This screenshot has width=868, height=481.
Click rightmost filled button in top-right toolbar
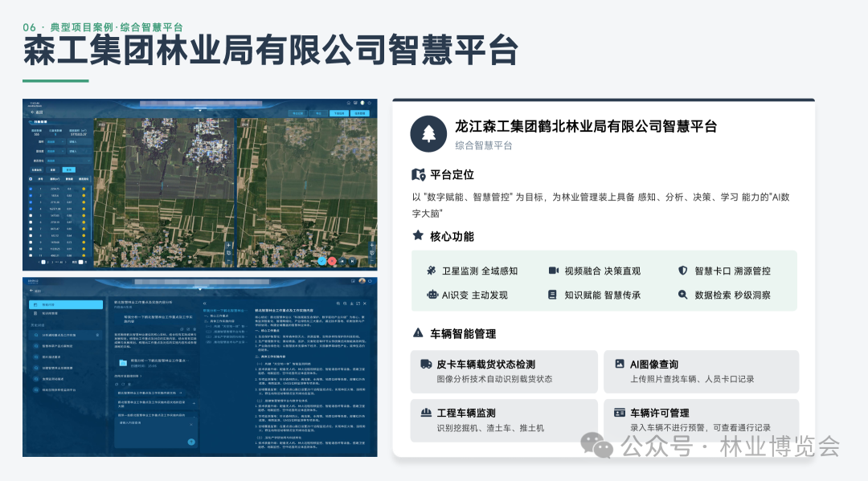(360, 113)
